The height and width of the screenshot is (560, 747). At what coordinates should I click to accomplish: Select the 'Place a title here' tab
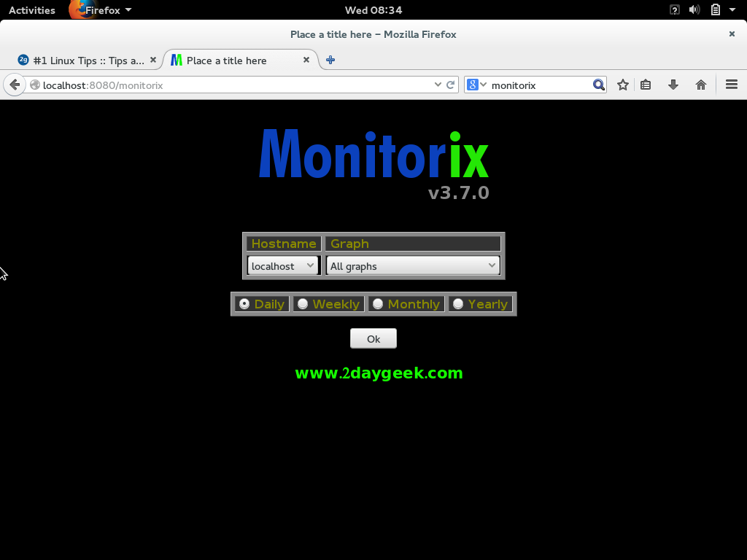(240, 61)
